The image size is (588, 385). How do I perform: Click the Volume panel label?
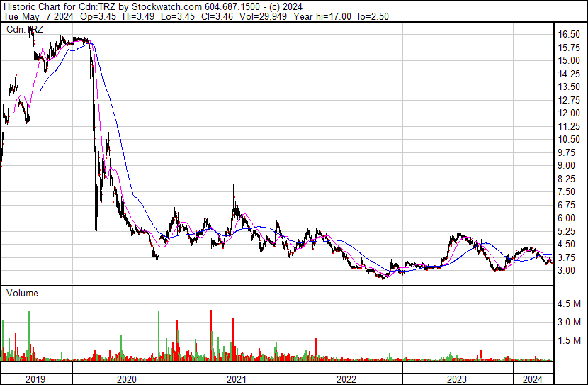(22, 293)
